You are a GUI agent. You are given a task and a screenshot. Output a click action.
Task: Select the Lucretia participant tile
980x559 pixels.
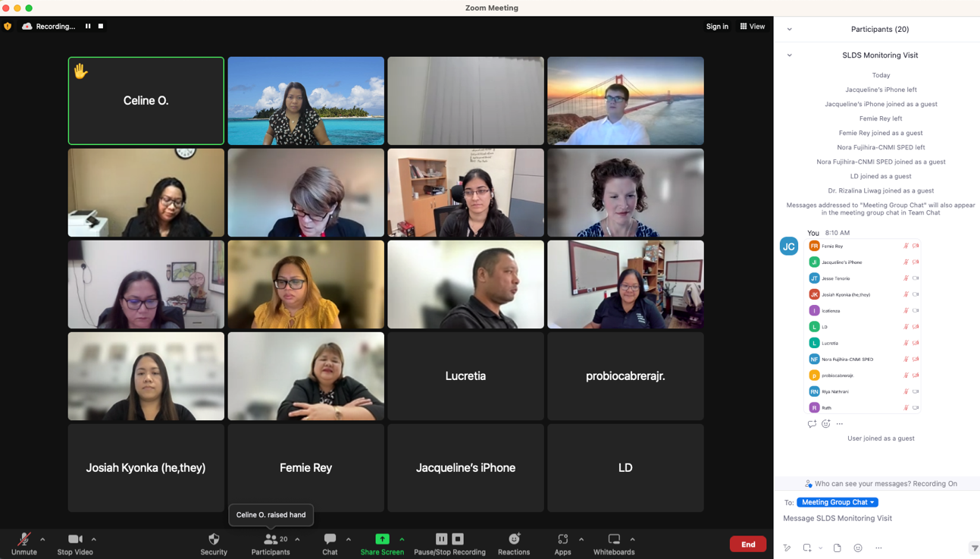click(465, 376)
